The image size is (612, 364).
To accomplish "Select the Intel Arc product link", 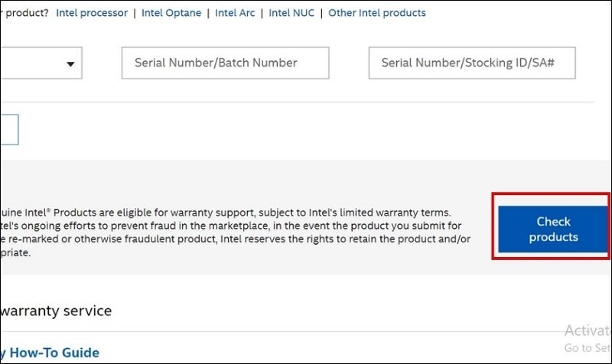I will [x=236, y=13].
